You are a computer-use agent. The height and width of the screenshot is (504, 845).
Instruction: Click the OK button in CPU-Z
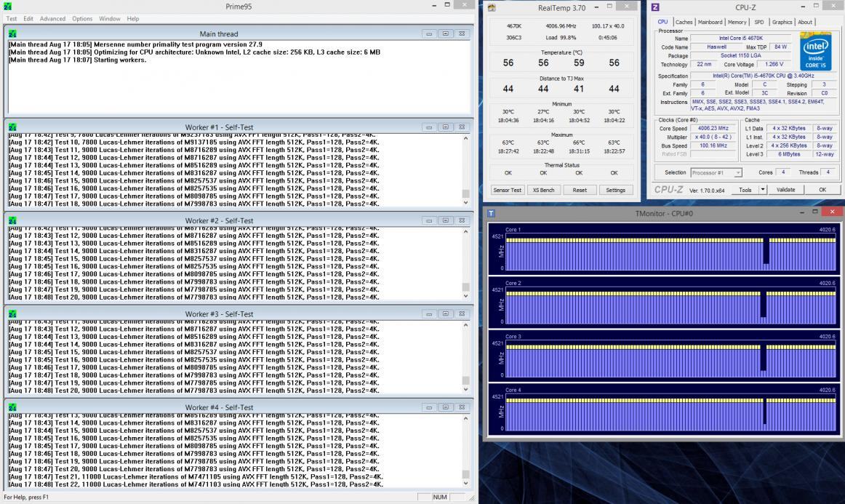click(x=822, y=190)
